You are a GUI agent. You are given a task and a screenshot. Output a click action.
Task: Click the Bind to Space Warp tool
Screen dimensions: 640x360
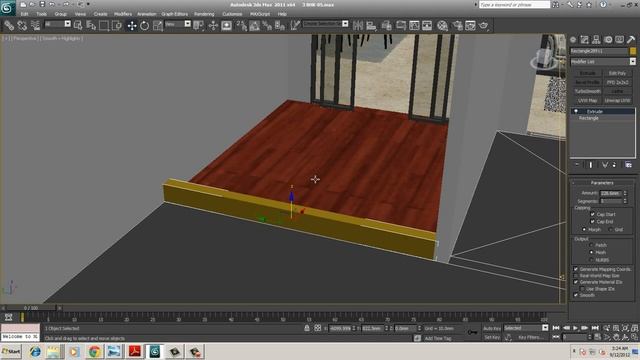(36, 26)
